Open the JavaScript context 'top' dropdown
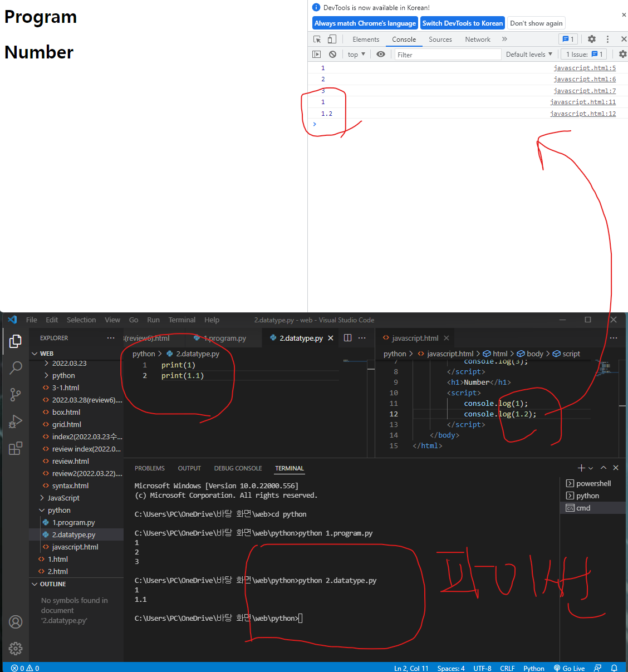 (x=356, y=54)
